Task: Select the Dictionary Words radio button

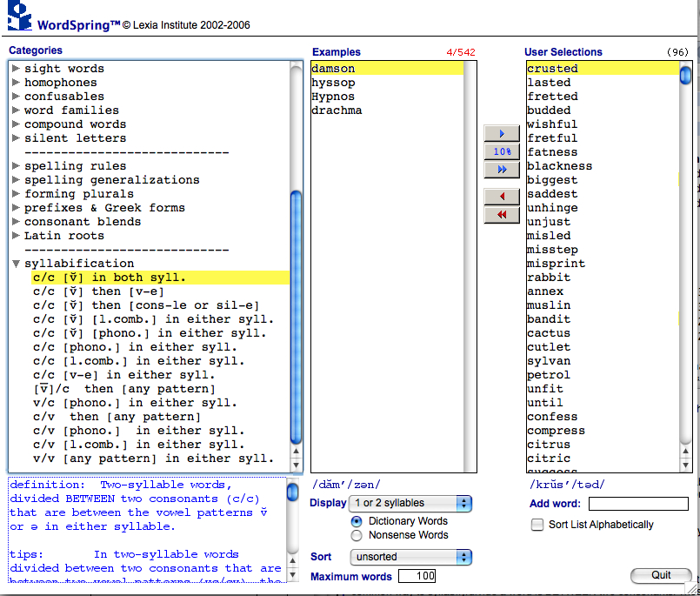Action: tap(357, 521)
